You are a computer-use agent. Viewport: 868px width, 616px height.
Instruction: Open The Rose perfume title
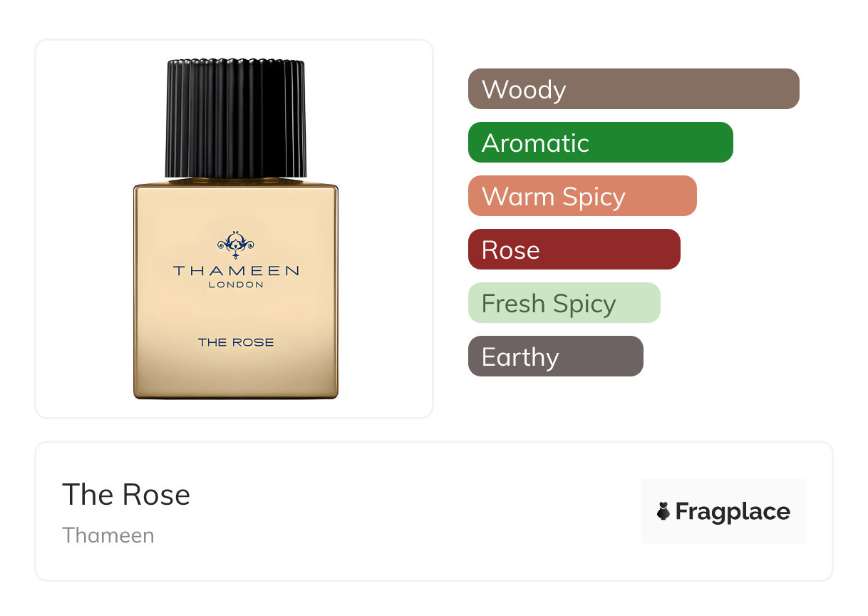point(126,495)
